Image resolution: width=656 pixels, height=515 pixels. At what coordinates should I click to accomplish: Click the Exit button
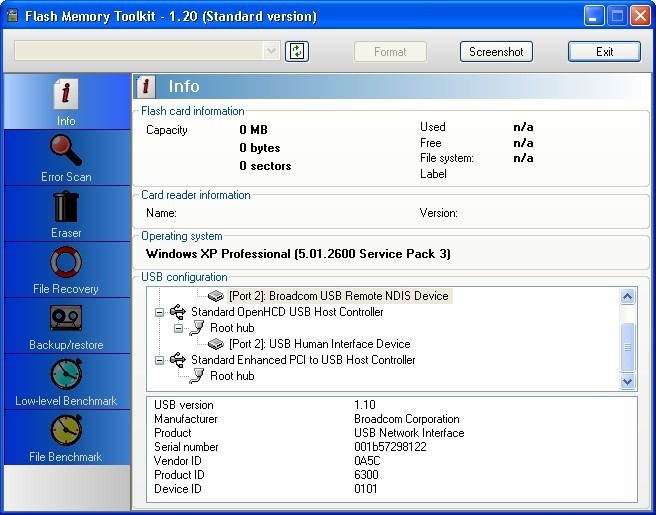pos(604,51)
